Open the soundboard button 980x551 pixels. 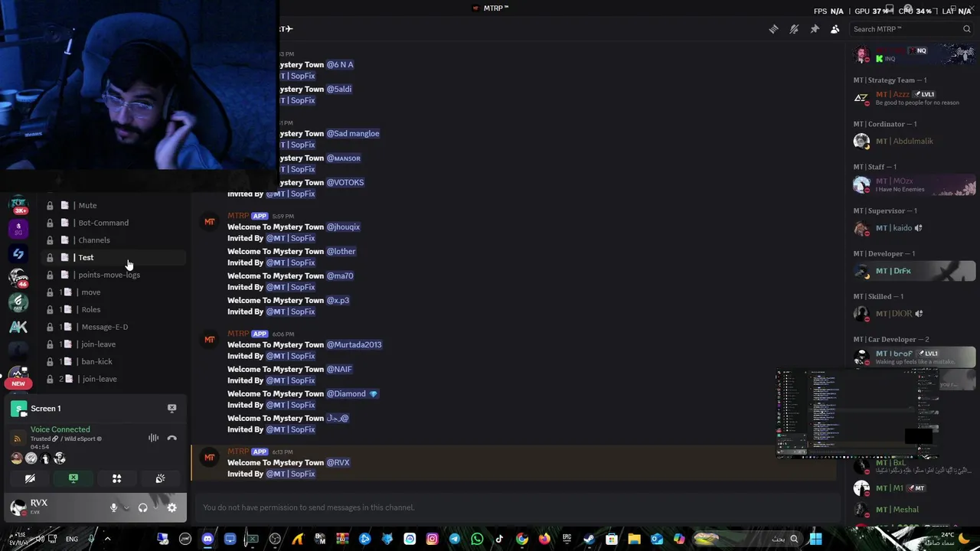(x=161, y=478)
